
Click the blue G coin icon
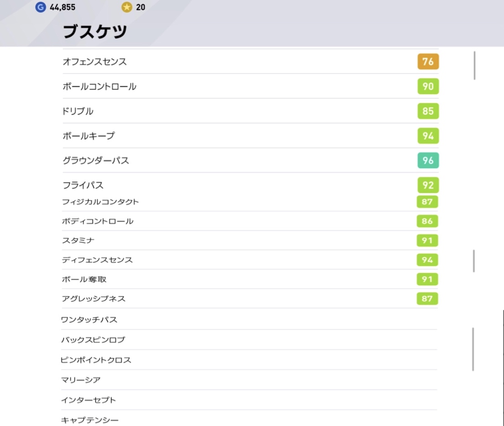click(41, 7)
